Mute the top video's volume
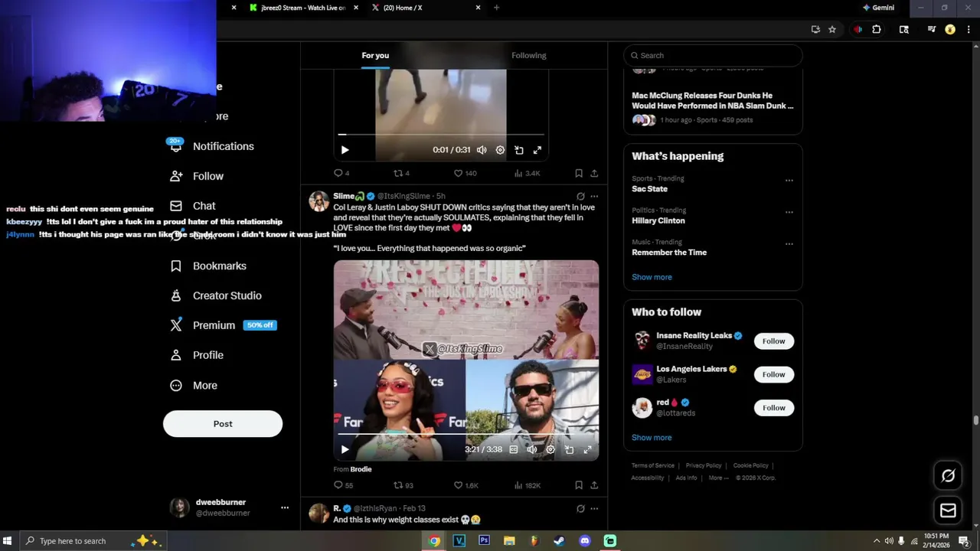 tap(482, 150)
